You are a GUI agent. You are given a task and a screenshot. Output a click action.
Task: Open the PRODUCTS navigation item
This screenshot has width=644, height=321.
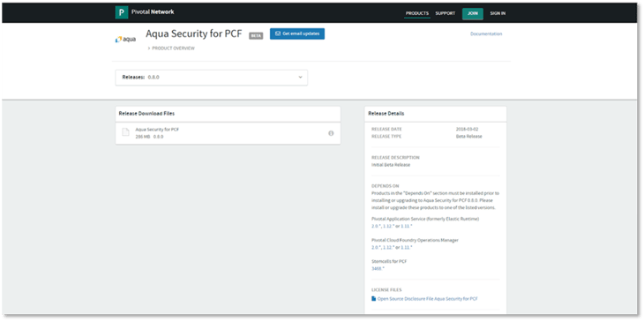[417, 13]
